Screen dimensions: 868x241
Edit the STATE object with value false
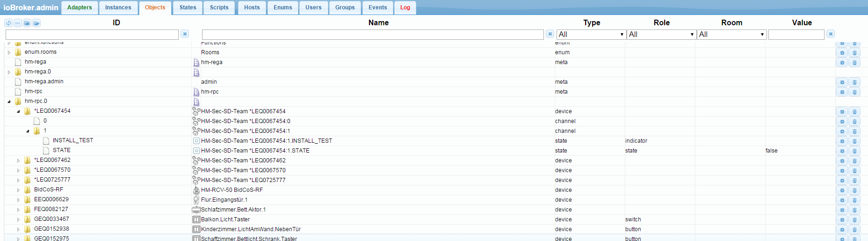pyautogui.click(x=842, y=151)
